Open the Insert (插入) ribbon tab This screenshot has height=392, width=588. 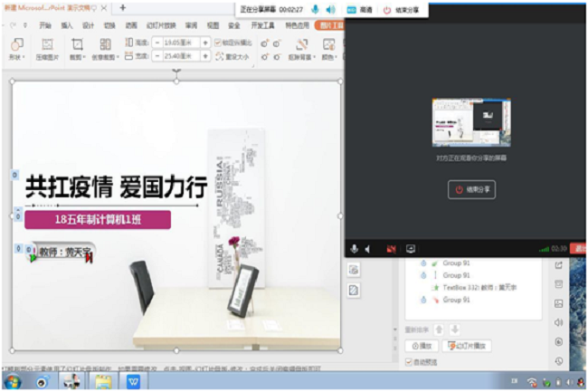click(x=68, y=26)
